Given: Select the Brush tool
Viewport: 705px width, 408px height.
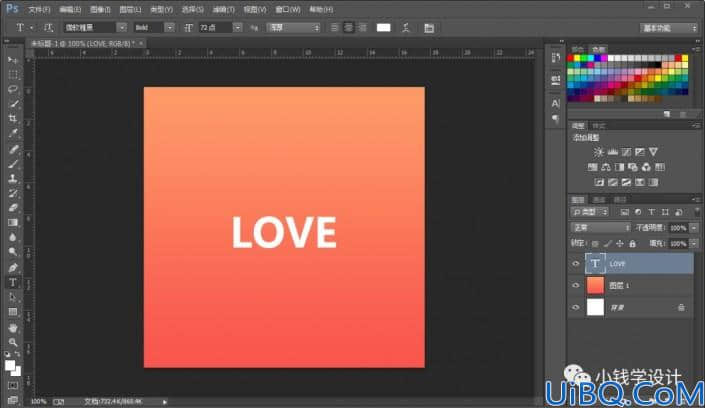Looking at the screenshot, I should 13,164.
